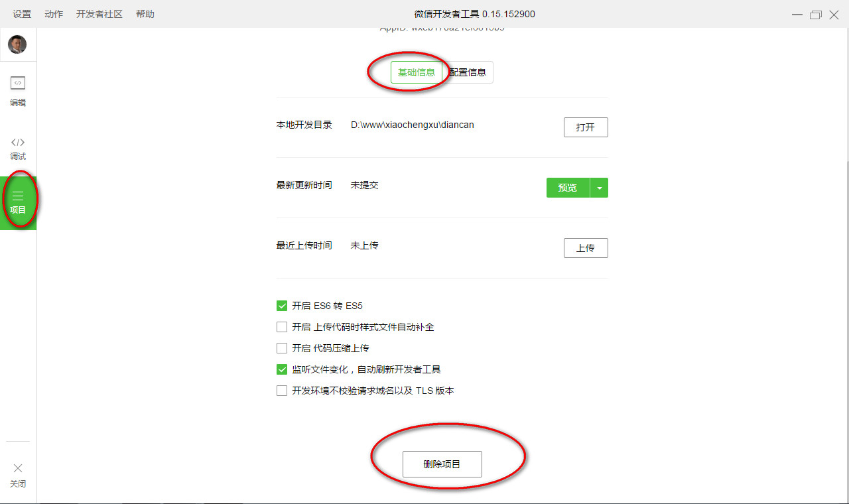The image size is (849, 504).
Task: Select the 项目 project sidebar item
Action: pyautogui.click(x=18, y=202)
